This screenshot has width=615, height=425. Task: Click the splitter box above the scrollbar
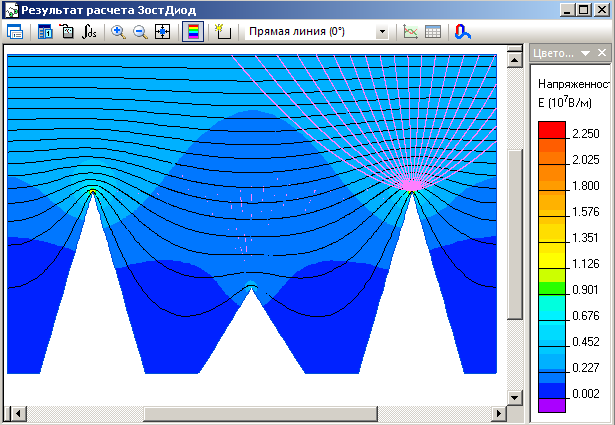(x=514, y=49)
